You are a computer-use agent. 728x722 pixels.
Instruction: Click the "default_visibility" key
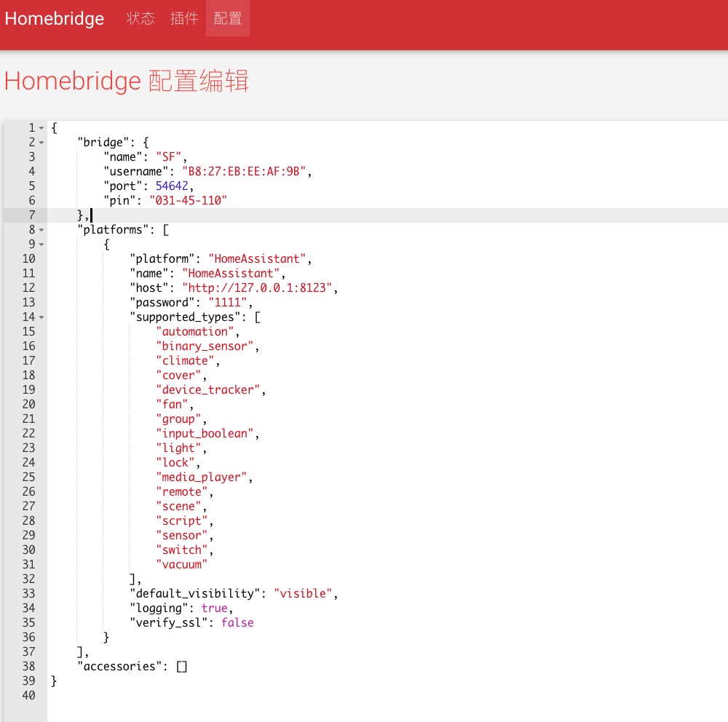click(x=194, y=593)
